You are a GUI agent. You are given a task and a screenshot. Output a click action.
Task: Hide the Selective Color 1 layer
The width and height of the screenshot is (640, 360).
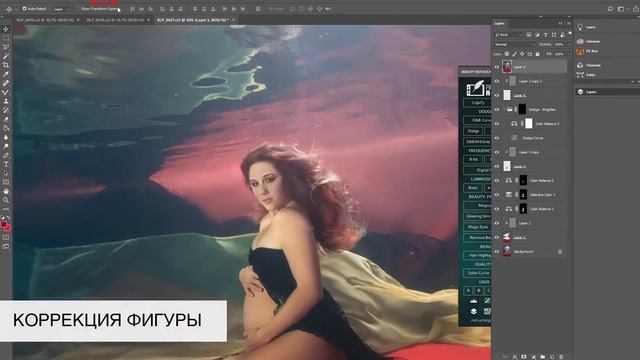point(497,195)
